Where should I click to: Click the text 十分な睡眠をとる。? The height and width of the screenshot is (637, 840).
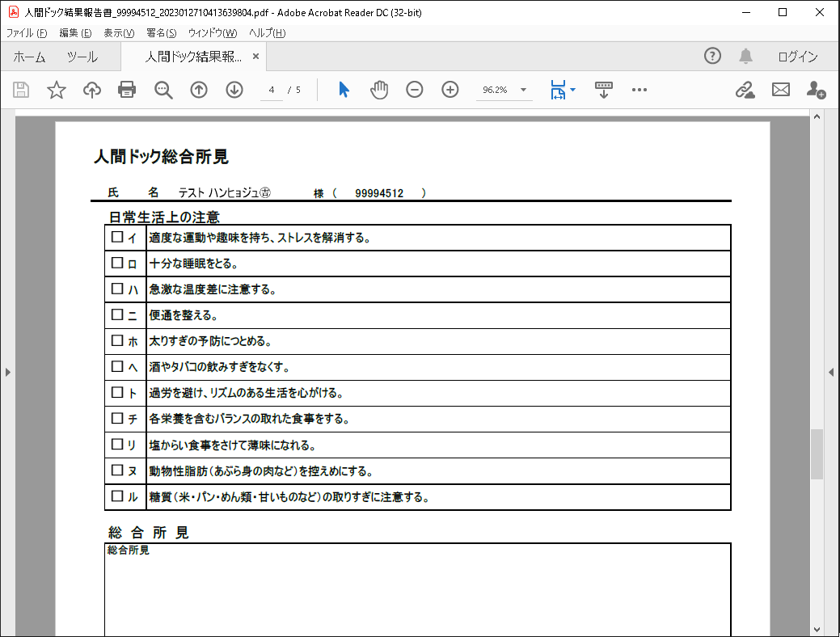coord(193,263)
